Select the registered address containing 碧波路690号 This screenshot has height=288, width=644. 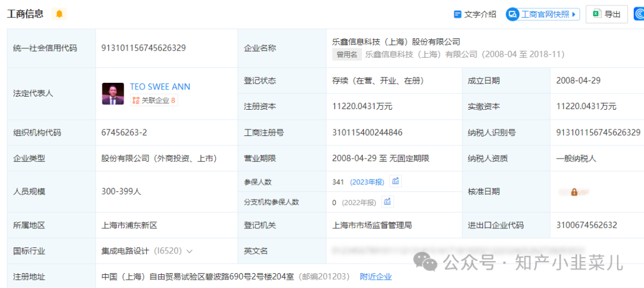[x=198, y=277]
